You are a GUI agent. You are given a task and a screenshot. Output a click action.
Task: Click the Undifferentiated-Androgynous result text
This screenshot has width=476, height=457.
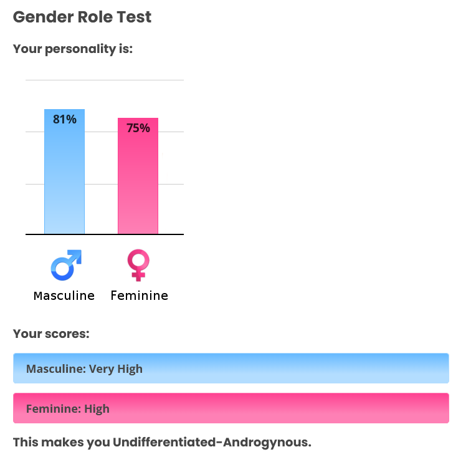point(212,443)
